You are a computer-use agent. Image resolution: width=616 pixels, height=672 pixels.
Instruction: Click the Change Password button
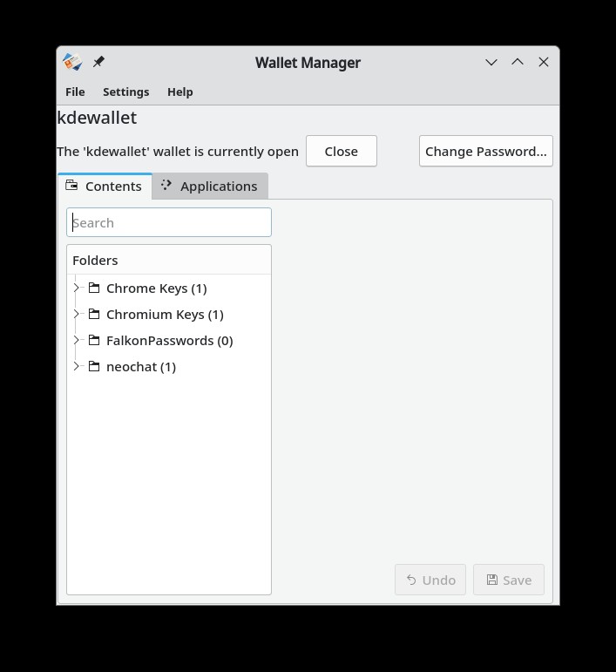[x=485, y=151]
